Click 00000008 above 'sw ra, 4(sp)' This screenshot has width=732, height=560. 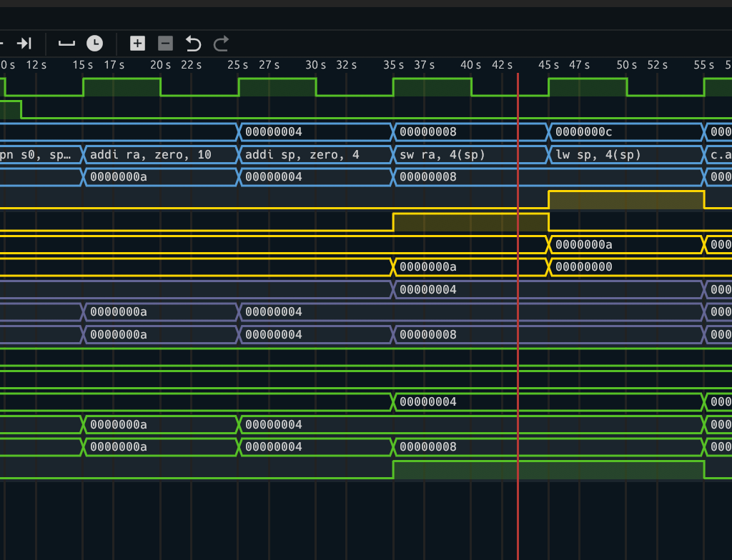click(x=428, y=132)
